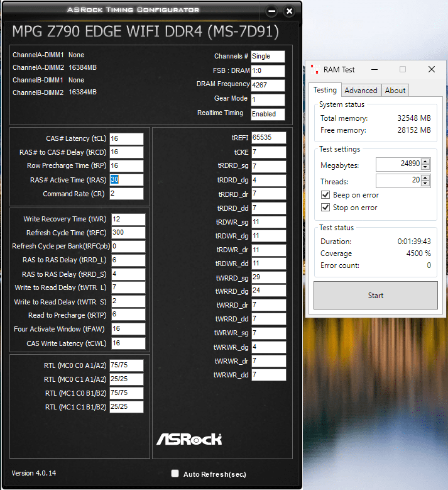This screenshot has width=448, height=490.
Task: Click the tRDRD_dd value field
Action: pyautogui.click(x=268, y=208)
